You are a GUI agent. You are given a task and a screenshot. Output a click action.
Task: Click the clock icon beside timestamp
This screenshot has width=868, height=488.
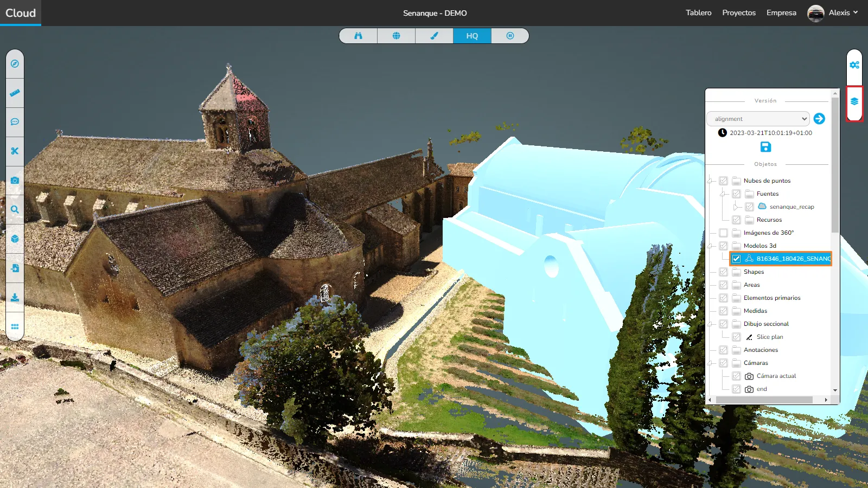(723, 133)
